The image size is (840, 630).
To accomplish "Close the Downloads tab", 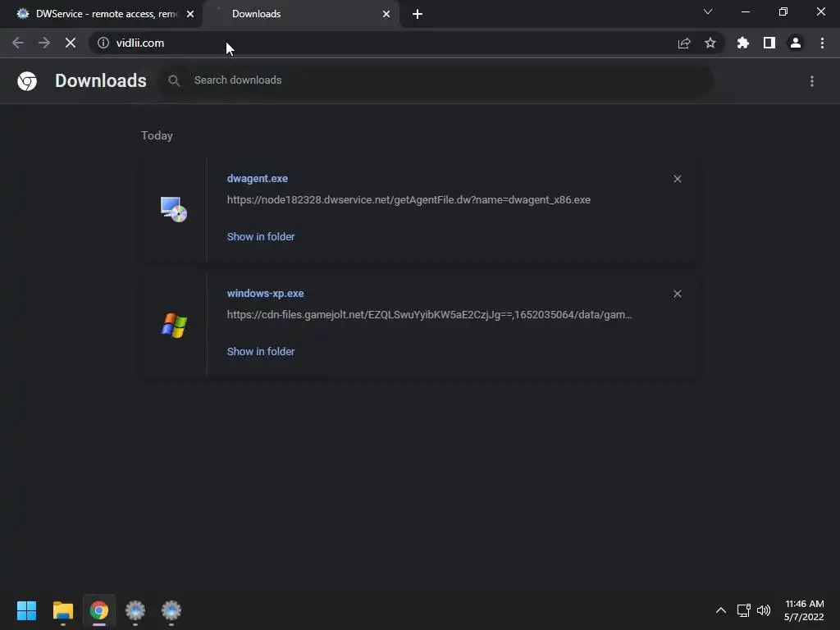I will (386, 14).
